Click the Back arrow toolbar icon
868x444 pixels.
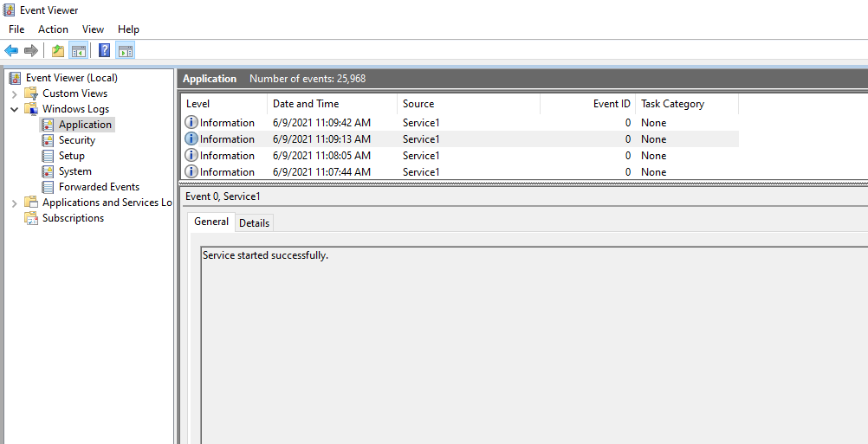click(x=11, y=51)
